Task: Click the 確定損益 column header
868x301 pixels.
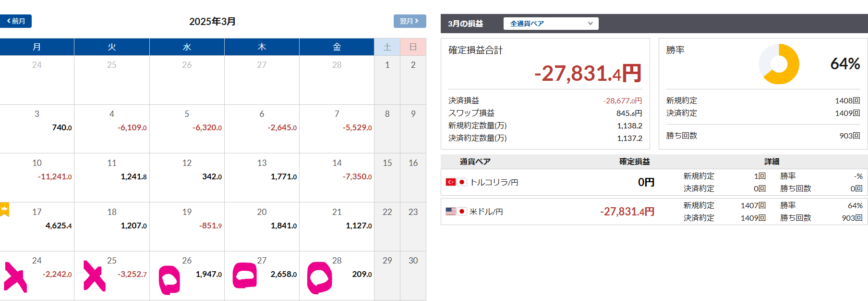Action: click(634, 162)
